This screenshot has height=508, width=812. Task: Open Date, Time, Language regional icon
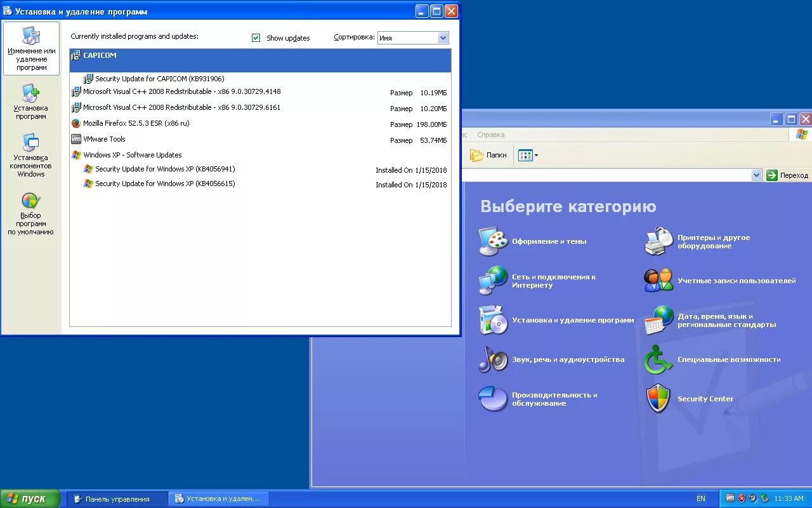click(x=658, y=320)
